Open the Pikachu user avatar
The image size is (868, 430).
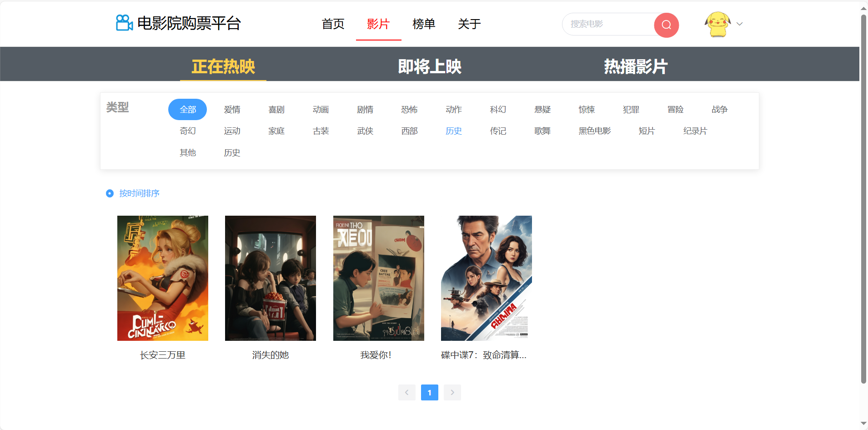point(717,24)
